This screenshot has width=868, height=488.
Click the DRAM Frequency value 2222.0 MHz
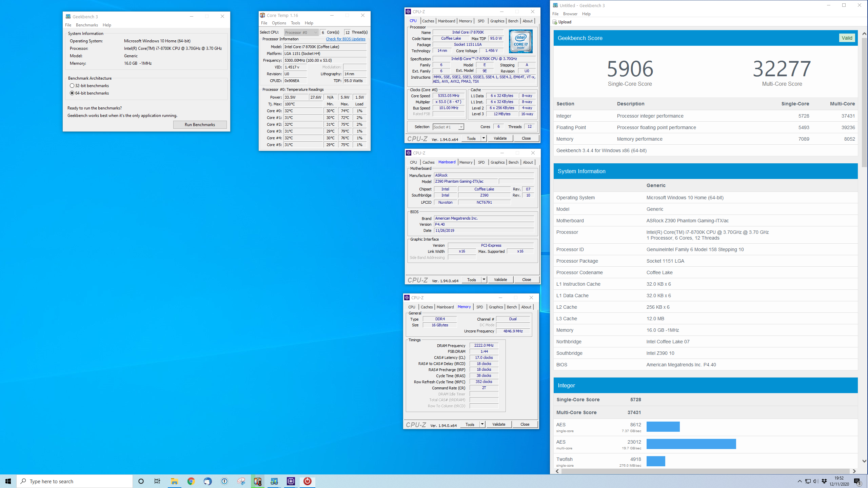(484, 345)
